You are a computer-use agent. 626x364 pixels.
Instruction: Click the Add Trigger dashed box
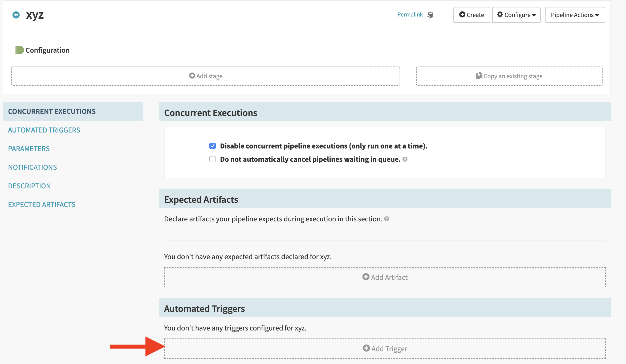pos(384,349)
